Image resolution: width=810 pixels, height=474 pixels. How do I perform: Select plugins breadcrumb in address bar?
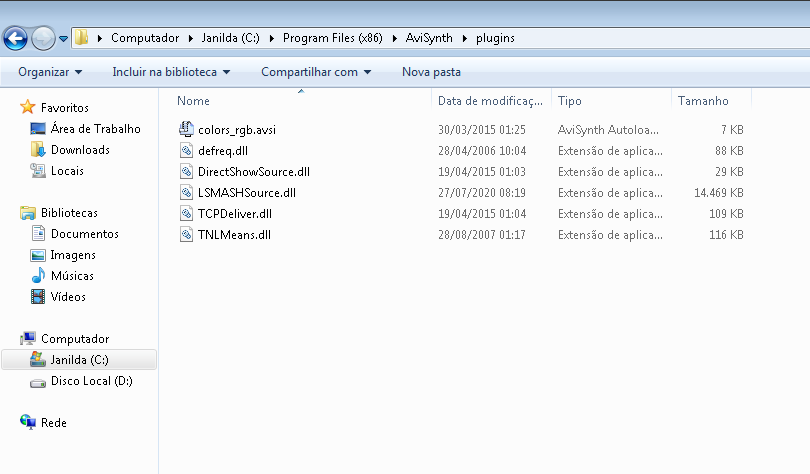(495, 38)
